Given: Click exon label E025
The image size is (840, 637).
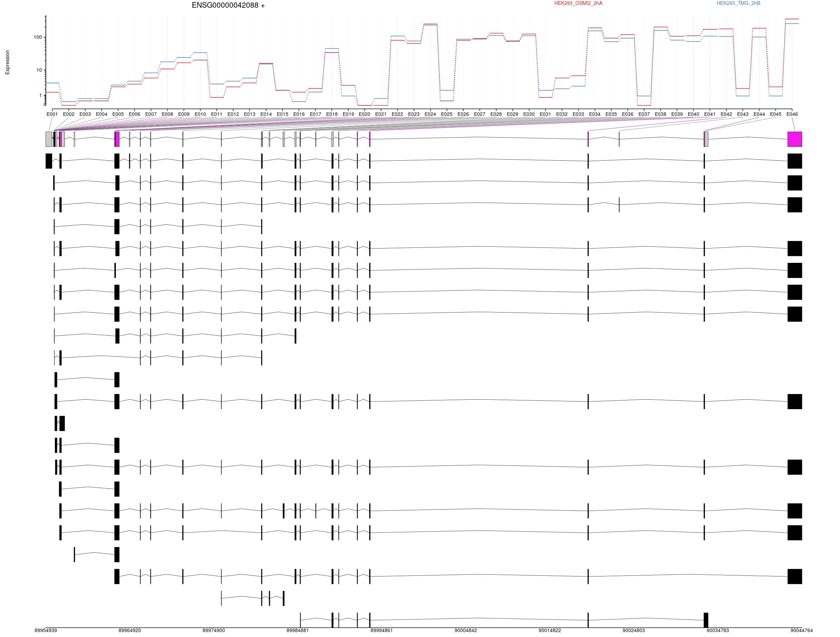Looking at the screenshot, I should coord(447,114).
